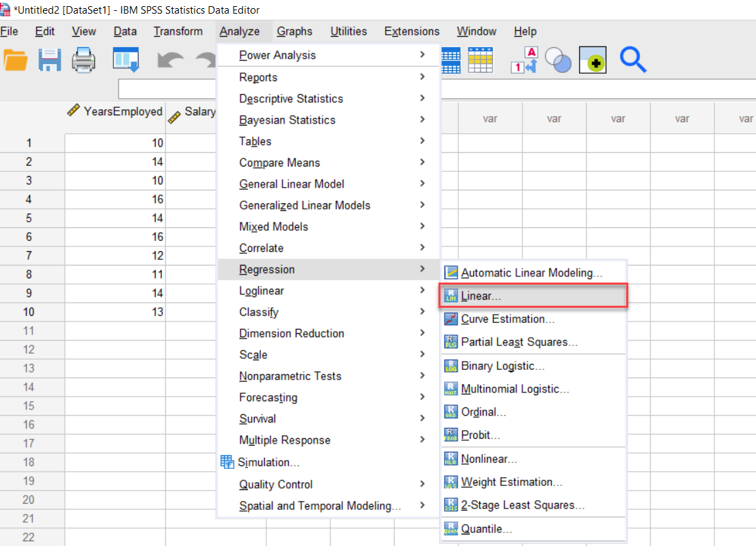Image resolution: width=756 pixels, height=546 pixels.
Task: Select Linear... from Regression submenu
Action: pyautogui.click(x=533, y=296)
